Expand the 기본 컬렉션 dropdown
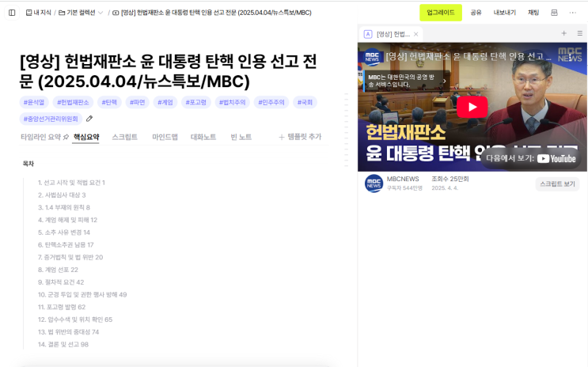 (101, 13)
